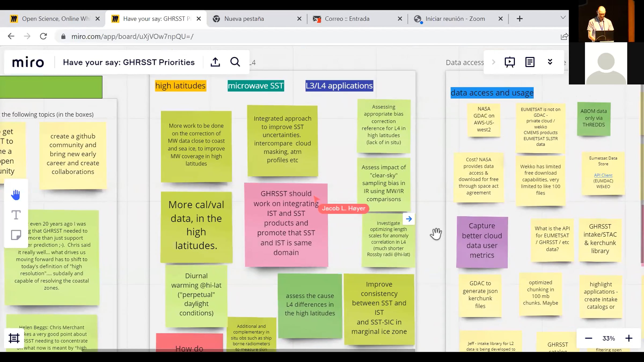Image resolution: width=644 pixels, height=362 pixels.
Task: Click the Data access breadcrumb chevron
Action: pos(493,62)
